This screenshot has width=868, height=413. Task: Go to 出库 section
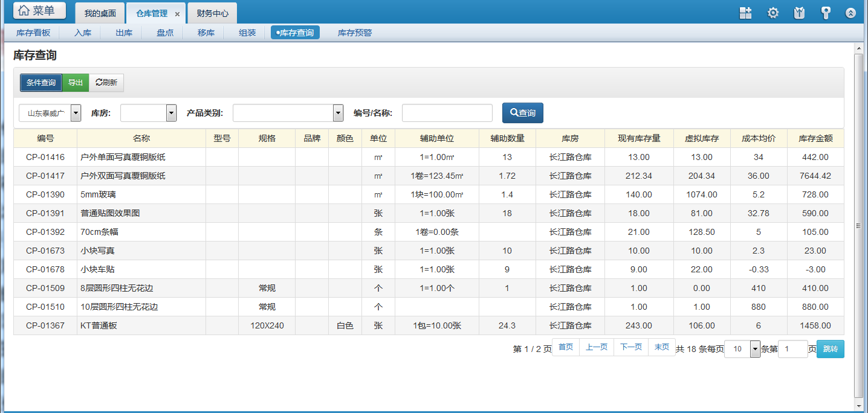tap(124, 33)
